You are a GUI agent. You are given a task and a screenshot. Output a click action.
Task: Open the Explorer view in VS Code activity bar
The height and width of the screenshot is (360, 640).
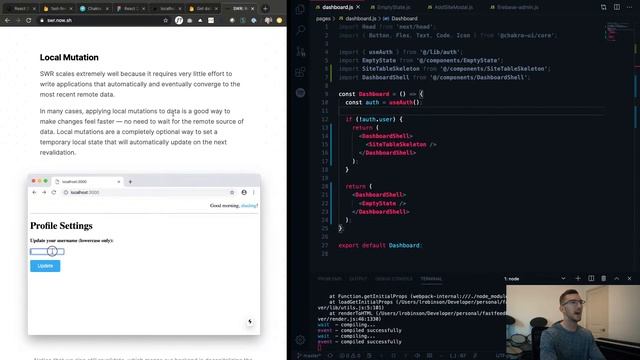click(300, 9)
